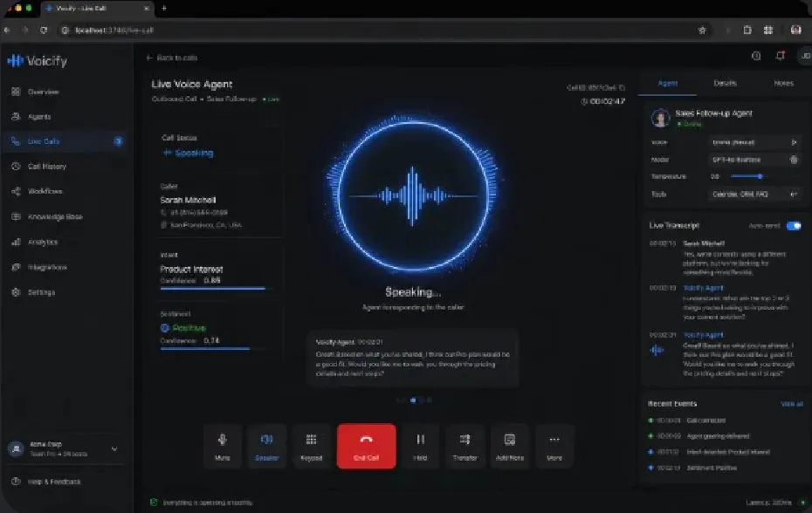Click the red End Call button
Viewport: 812px width, 513px height.
pyautogui.click(x=366, y=446)
